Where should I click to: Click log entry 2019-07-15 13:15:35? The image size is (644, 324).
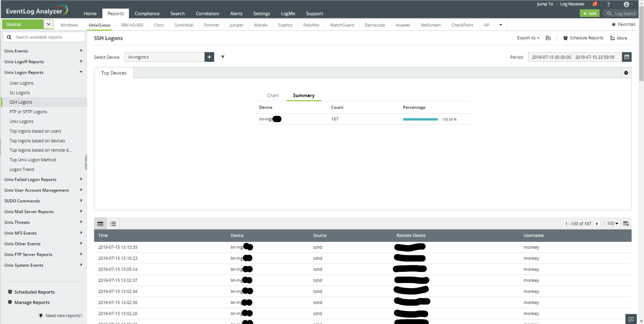coord(363,247)
